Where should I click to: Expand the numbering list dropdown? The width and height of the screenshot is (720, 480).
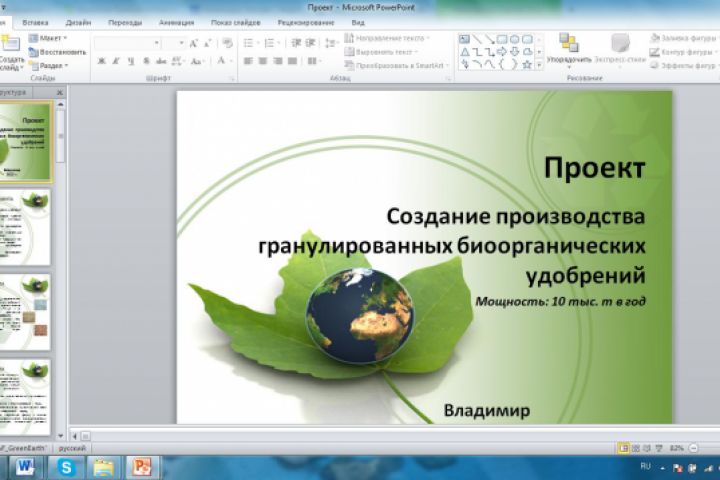point(279,43)
